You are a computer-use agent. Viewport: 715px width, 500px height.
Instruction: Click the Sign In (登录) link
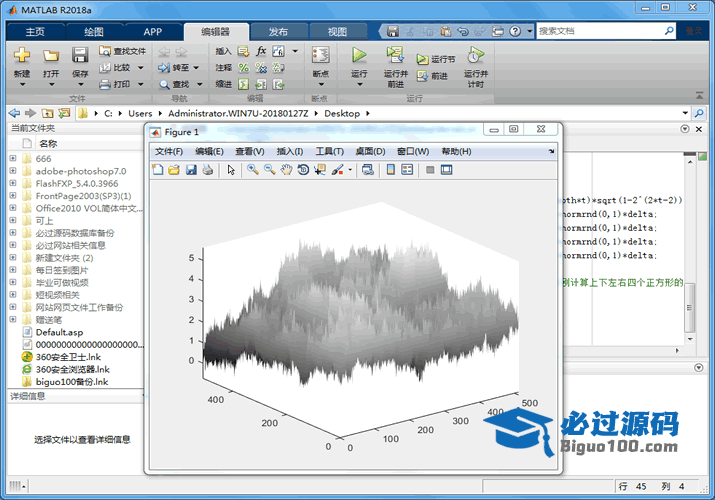coord(694,31)
